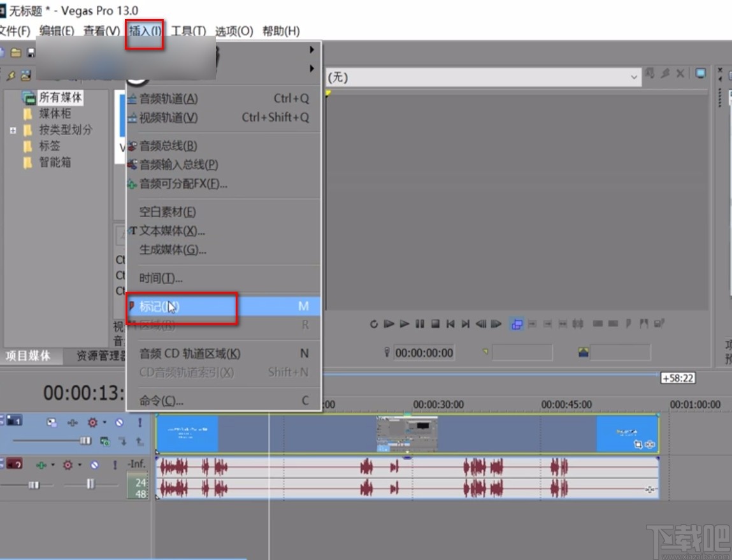The image size is (732, 560).
Task: Click audio track volume slider handle
Action: click(34, 485)
